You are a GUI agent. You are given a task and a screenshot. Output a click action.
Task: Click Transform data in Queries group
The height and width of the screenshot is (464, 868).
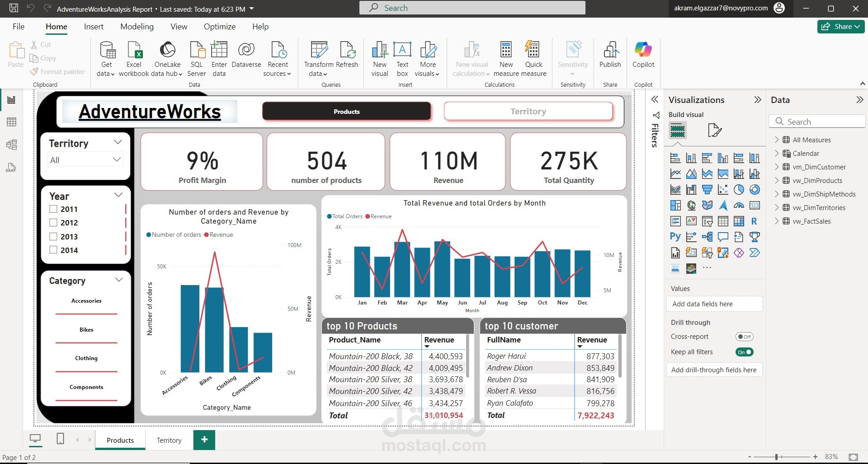[x=319, y=59]
